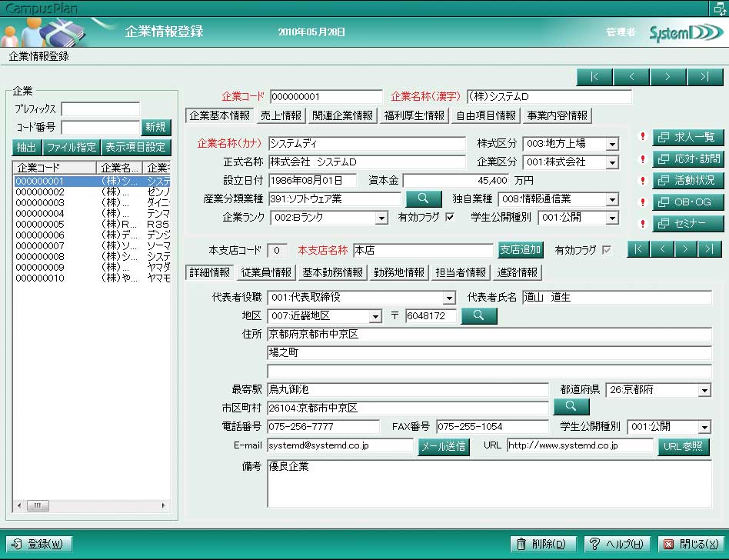Click メール送信 button

tap(444, 447)
